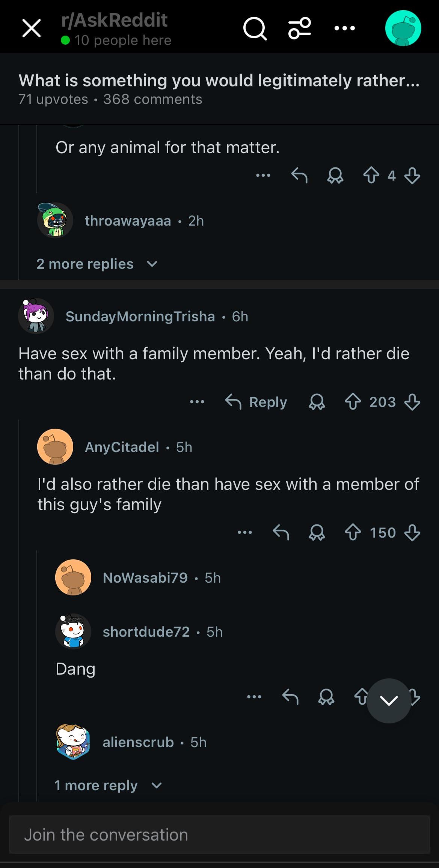Reply to SundayMorningTrisha's comment
Screen dimensions: 439x868
click(x=256, y=402)
